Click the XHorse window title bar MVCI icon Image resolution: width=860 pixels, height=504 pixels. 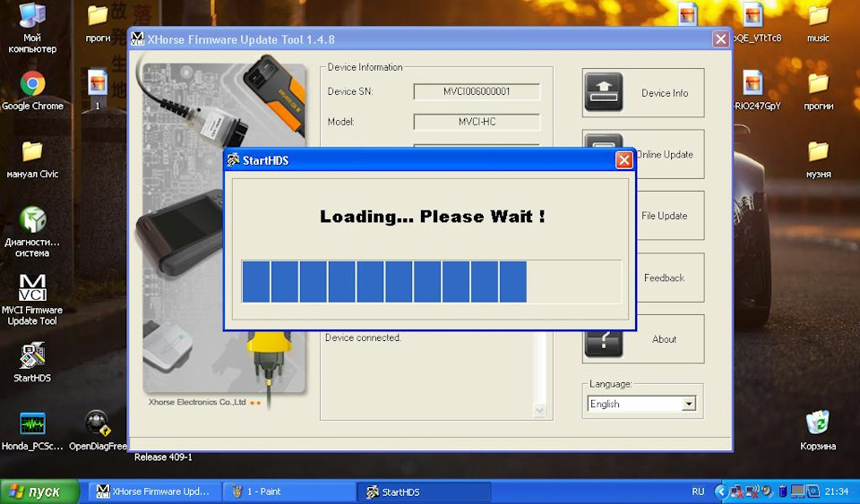[x=137, y=38]
